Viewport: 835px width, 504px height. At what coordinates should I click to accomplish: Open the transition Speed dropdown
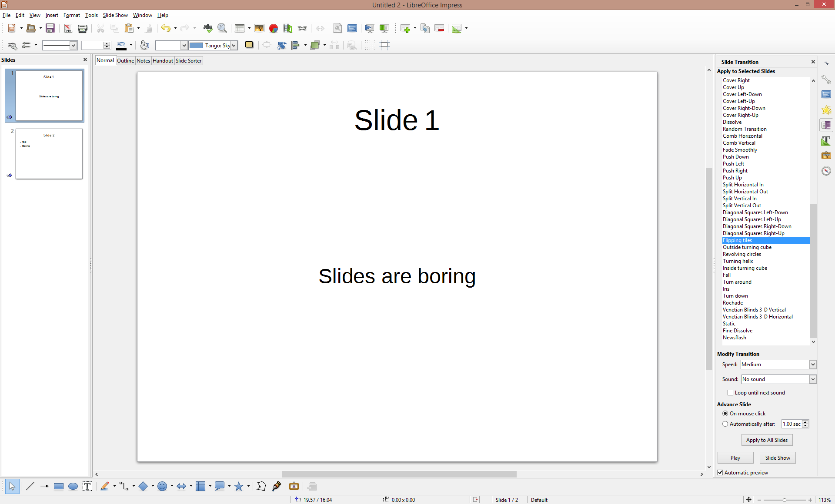point(812,365)
